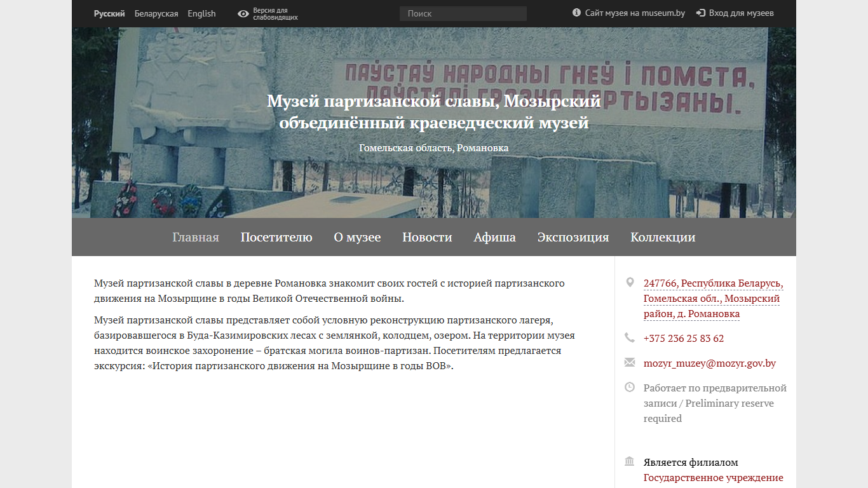Viewport: 868px width, 488px height.
Task: Click the clock icon beside working hours
Action: pos(630,387)
